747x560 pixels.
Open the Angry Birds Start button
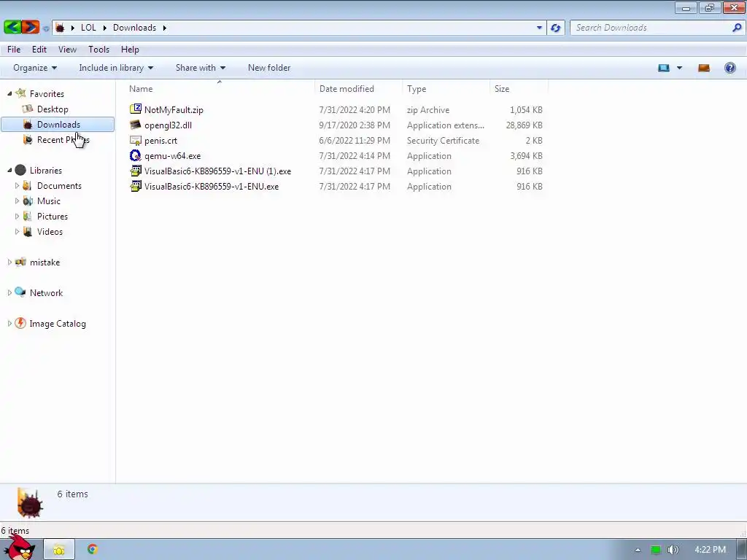coord(21,548)
